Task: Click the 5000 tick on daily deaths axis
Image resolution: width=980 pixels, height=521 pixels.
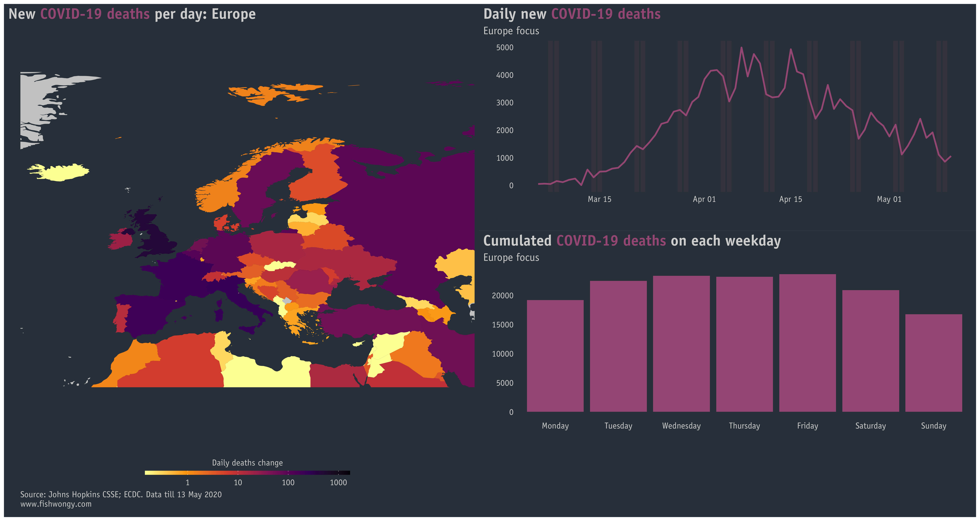Action: click(505, 48)
